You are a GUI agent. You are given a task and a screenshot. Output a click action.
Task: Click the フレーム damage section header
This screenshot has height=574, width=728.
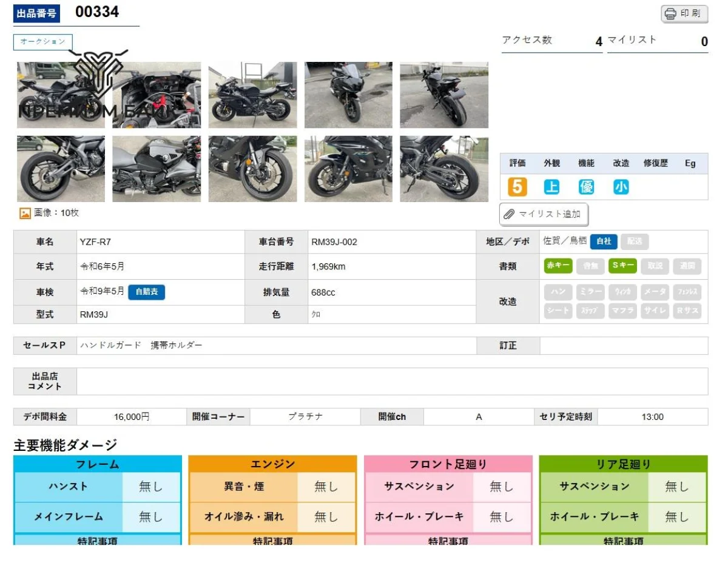[97, 464]
